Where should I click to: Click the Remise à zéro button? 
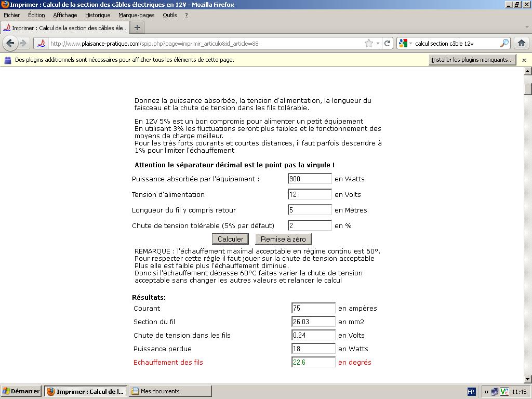tap(283, 239)
